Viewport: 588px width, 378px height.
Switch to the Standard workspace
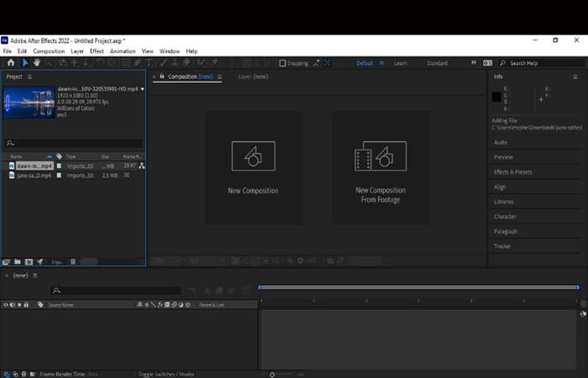[x=437, y=63]
